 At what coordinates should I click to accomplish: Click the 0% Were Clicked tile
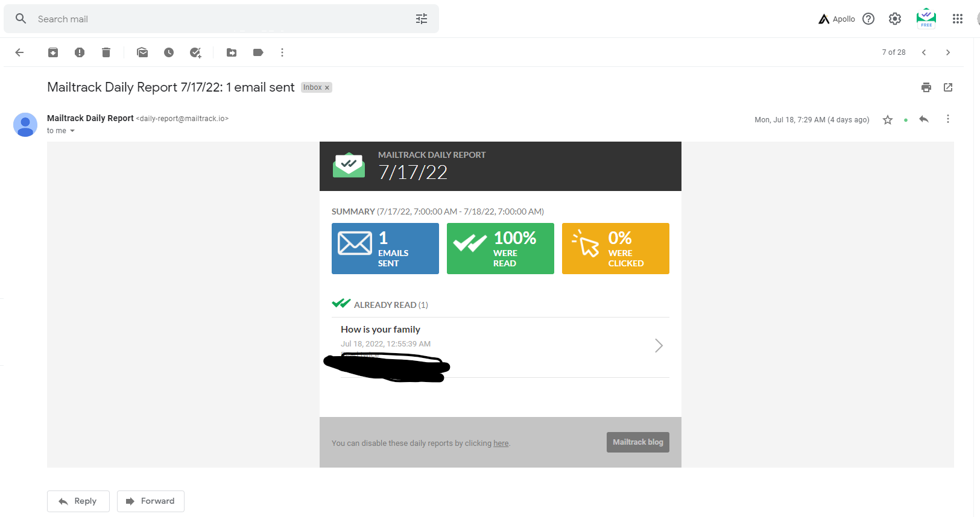[x=616, y=248]
